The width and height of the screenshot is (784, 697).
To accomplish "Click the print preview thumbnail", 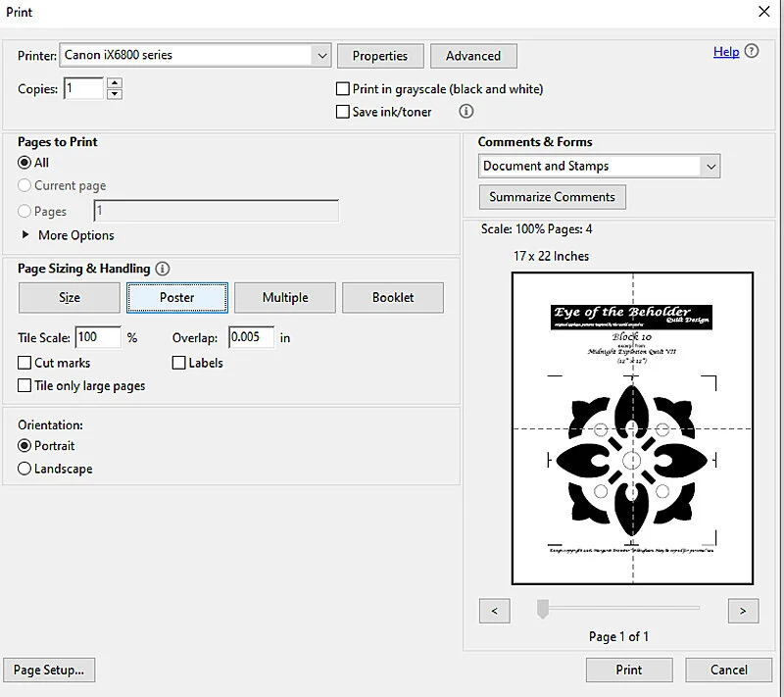I will [x=632, y=428].
